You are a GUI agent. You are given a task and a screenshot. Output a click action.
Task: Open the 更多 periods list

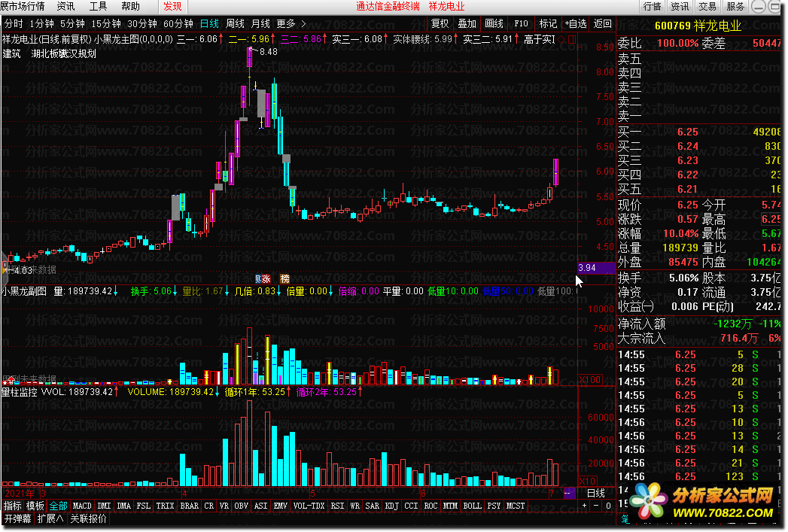click(x=286, y=23)
